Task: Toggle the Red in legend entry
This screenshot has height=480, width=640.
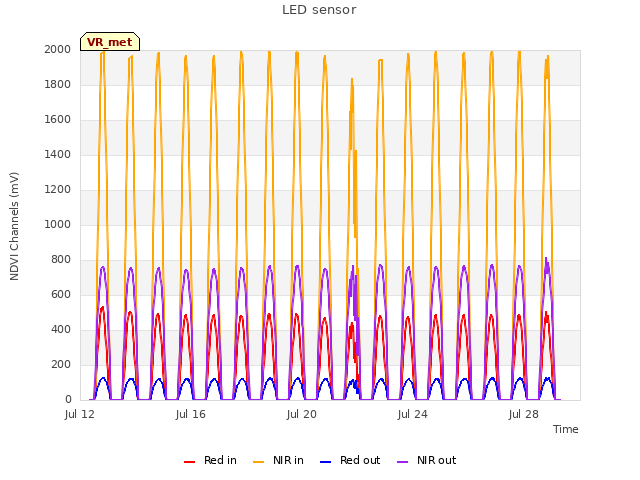Action: click(210, 460)
